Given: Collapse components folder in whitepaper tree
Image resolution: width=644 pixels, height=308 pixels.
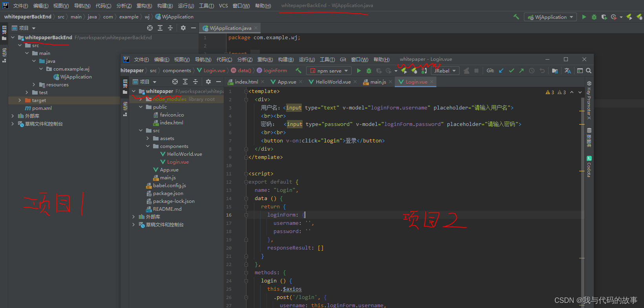Looking at the screenshot, I should click(x=148, y=146).
